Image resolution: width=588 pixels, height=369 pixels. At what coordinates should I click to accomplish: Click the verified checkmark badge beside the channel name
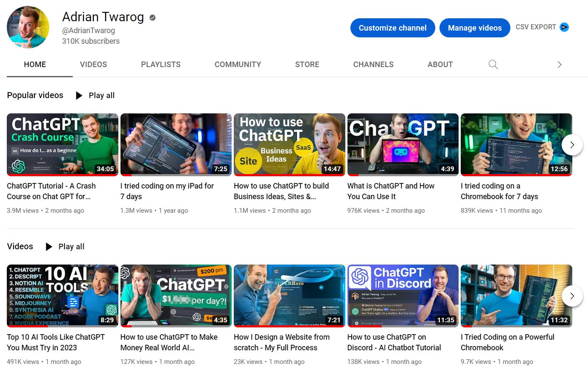click(x=153, y=17)
